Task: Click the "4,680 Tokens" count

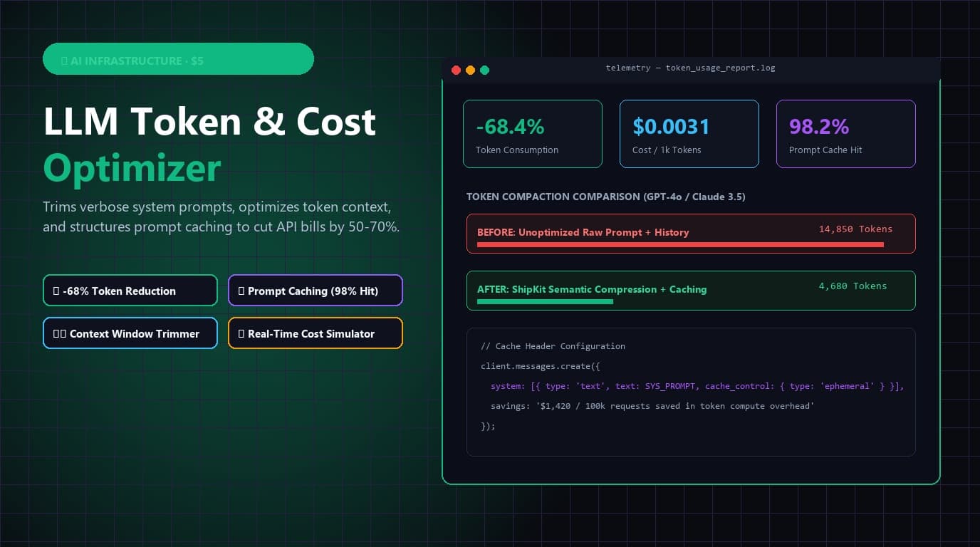Action: tap(853, 286)
